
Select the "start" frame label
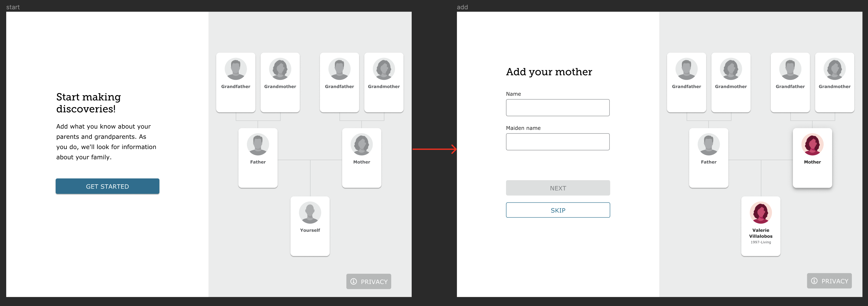coord(13,7)
